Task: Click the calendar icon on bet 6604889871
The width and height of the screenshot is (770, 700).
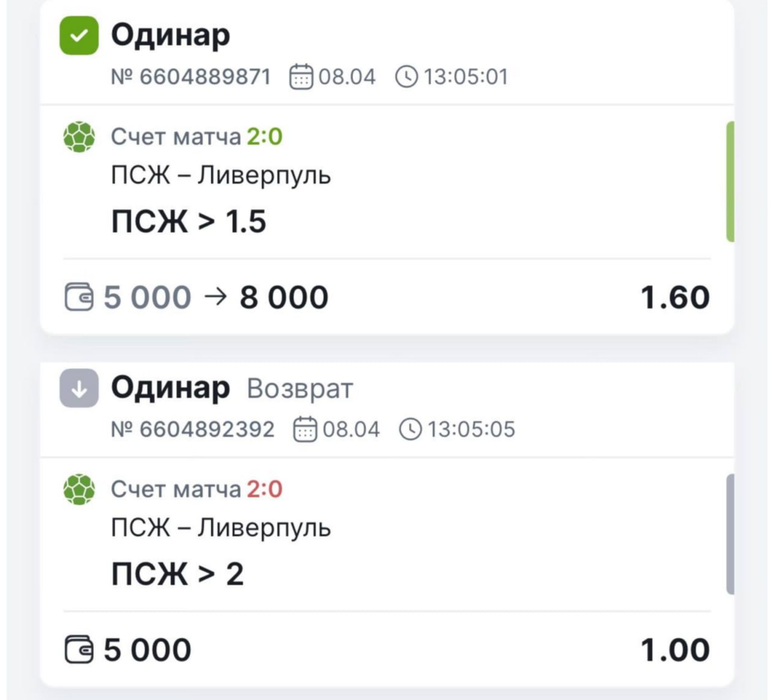Action: click(301, 77)
